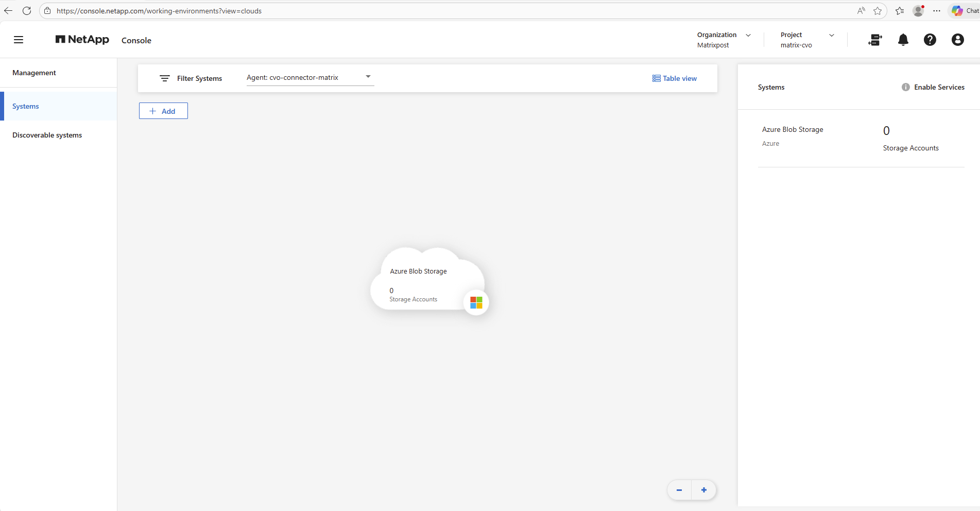Image resolution: width=980 pixels, height=511 pixels.
Task: Expand the Organization dropdown
Action: point(748,35)
